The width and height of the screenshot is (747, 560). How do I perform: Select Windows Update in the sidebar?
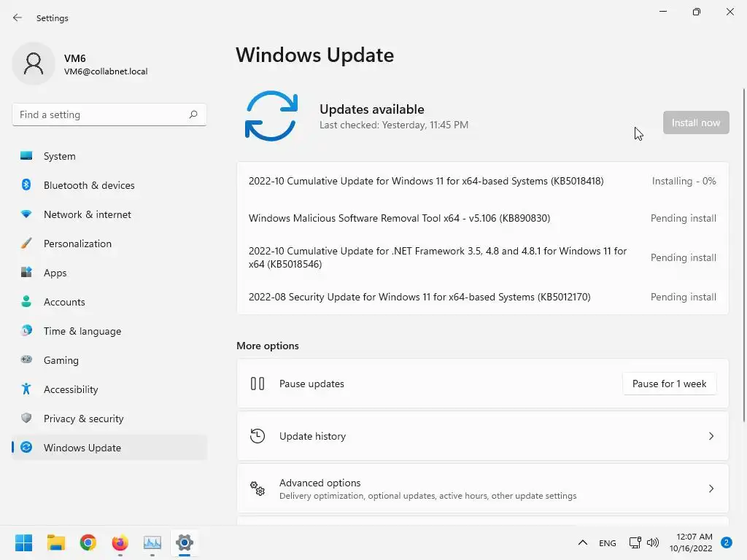click(109, 447)
